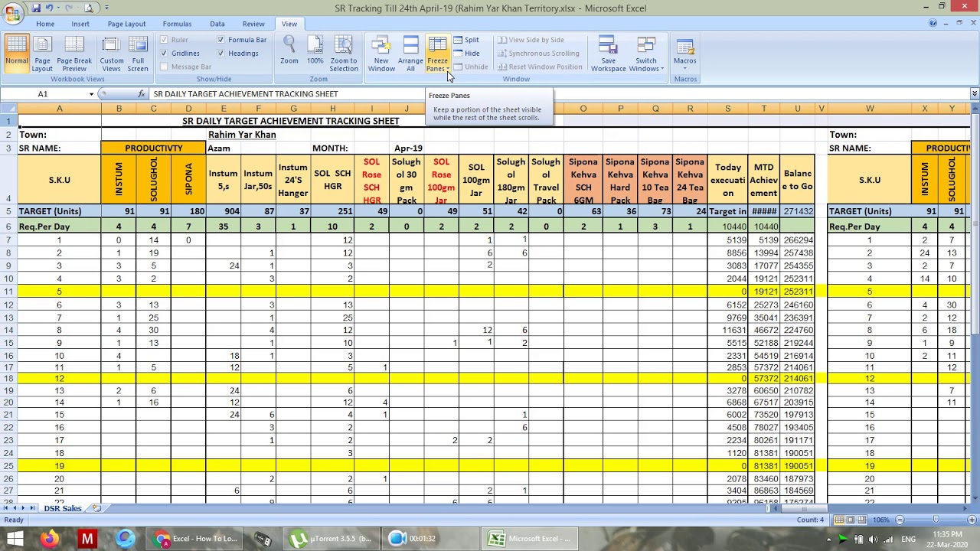The width and height of the screenshot is (980, 551).
Task: Open the Home ribbon tab
Action: 45,24
